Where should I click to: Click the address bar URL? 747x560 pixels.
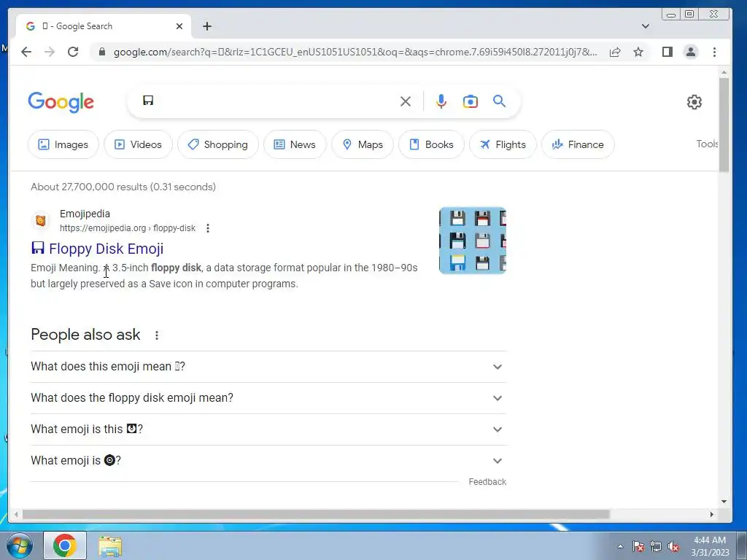355,52
